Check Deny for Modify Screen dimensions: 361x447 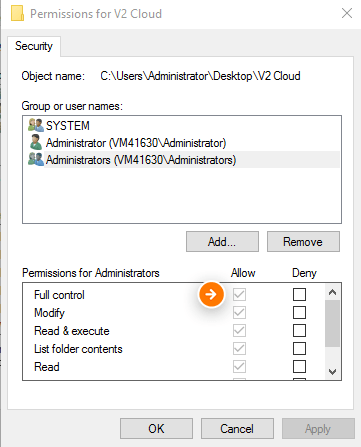[299, 312]
